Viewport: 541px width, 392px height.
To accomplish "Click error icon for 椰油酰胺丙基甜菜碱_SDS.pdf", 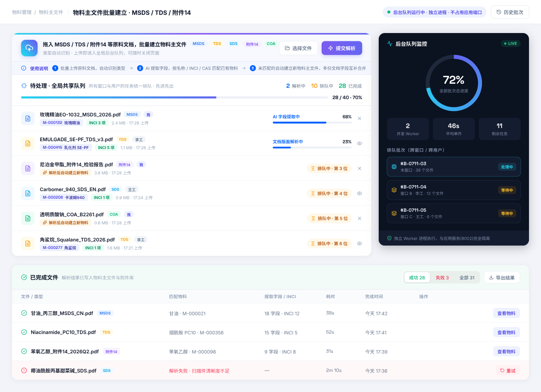I will tap(24, 370).
